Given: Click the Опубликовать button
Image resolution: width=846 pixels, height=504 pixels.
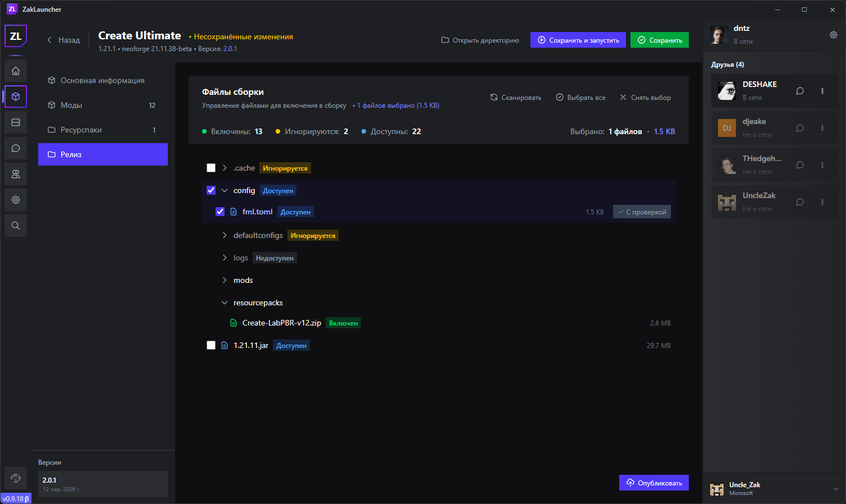Looking at the screenshot, I should click(654, 483).
